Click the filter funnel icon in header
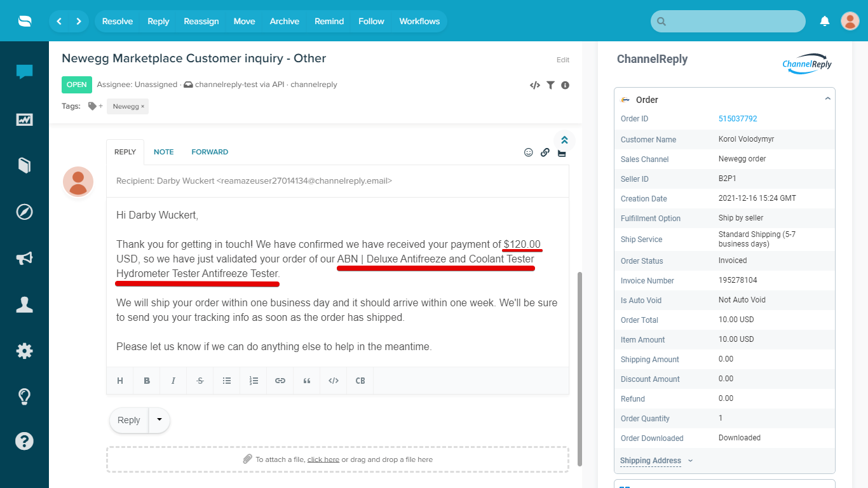 point(551,85)
